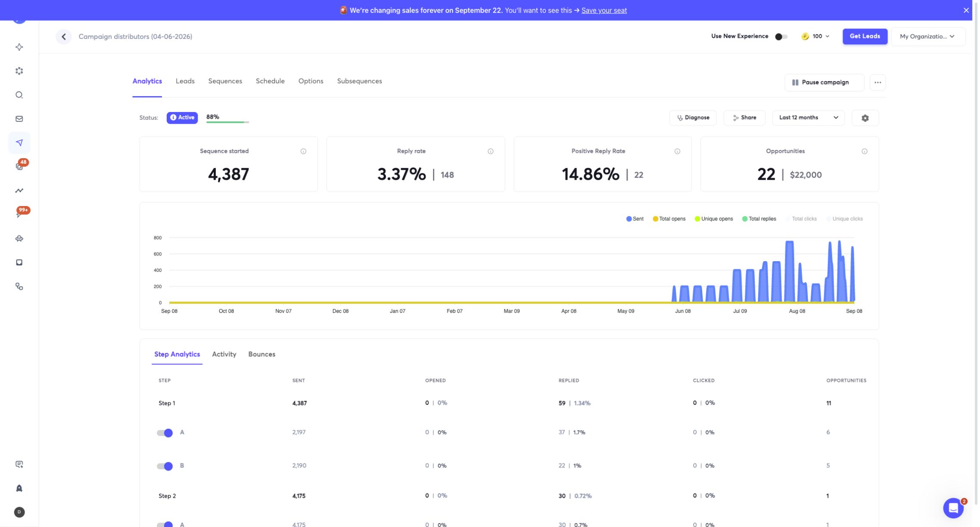Switch to the Sequences tab
The width and height of the screenshot is (980, 527).
[x=225, y=81]
